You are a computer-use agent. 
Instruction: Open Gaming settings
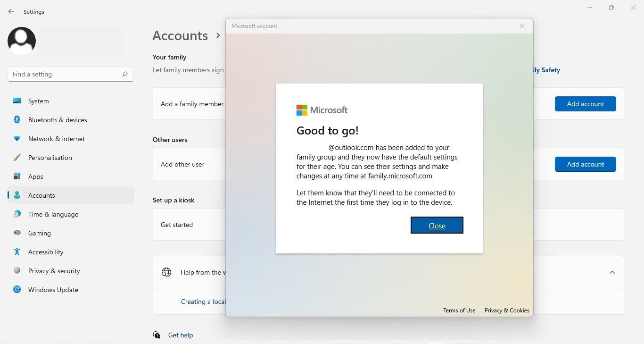71,233
